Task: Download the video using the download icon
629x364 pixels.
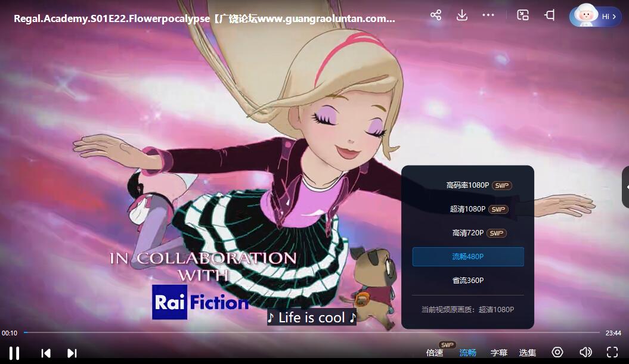Action: click(x=462, y=15)
